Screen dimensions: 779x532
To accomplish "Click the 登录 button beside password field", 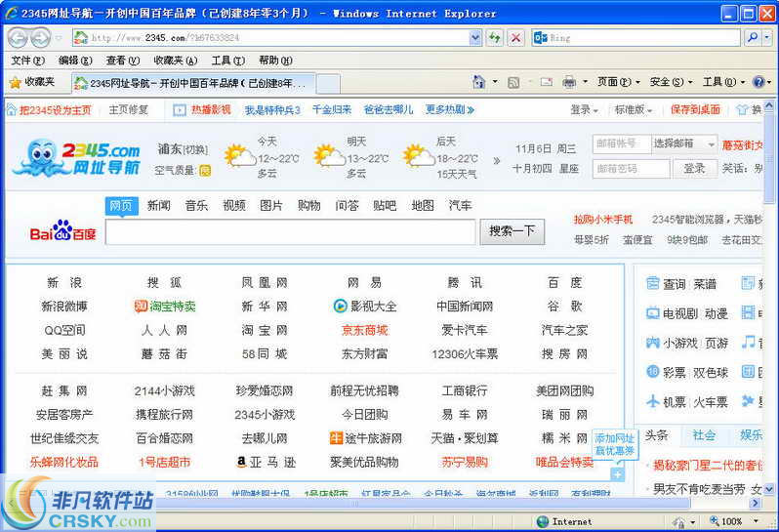I will point(694,169).
